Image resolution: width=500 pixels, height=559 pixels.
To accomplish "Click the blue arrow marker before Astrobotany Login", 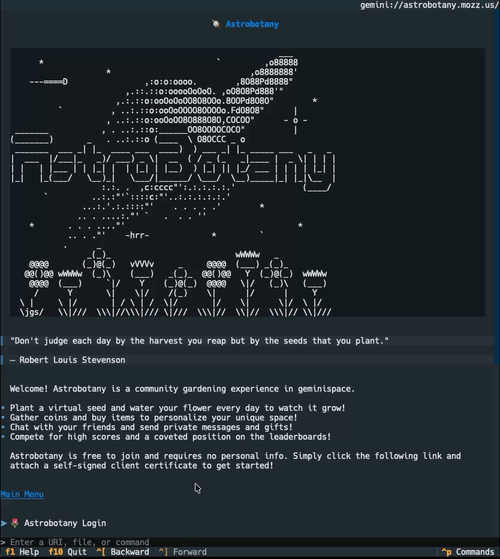I will (4, 523).
